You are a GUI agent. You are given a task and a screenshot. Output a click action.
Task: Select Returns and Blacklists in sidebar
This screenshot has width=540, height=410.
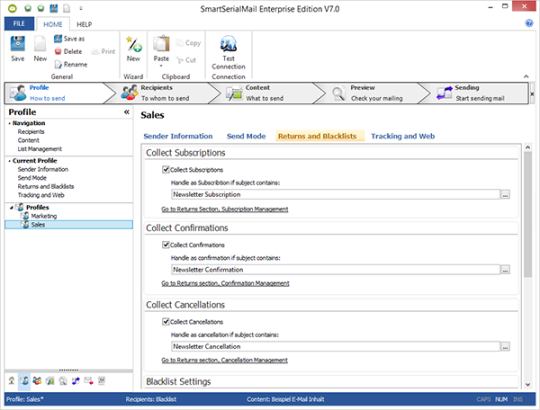pyautogui.click(x=46, y=186)
